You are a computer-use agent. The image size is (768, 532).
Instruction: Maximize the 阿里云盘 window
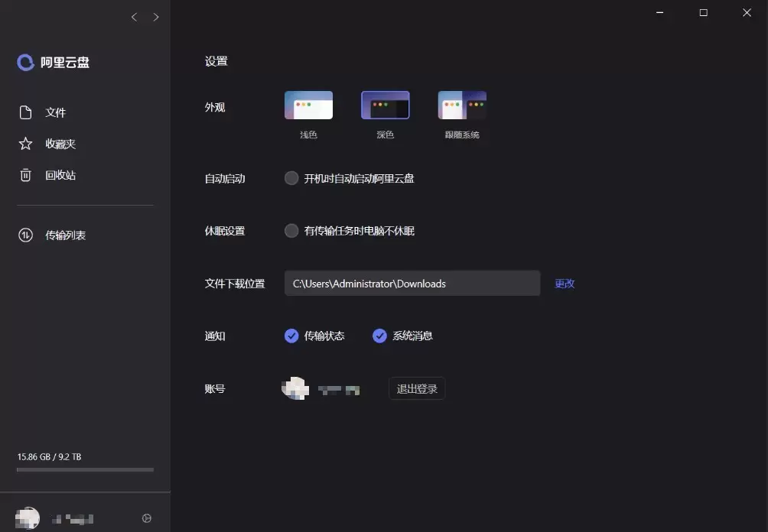[703, 13]
